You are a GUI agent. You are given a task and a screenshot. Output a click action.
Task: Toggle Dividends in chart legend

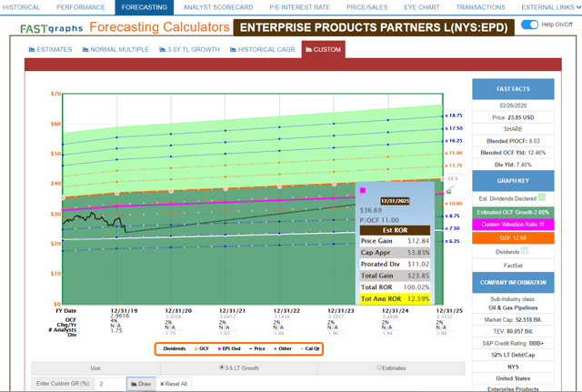172,348
